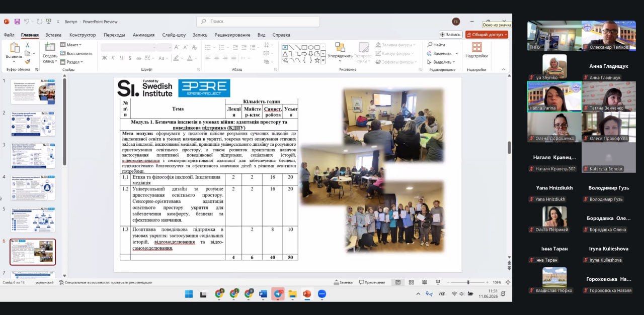Select the star shape in shapes gallery

[x=317, y=60]
